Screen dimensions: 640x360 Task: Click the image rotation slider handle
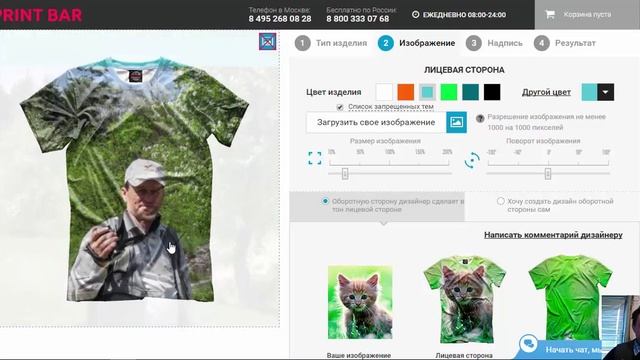coord(548,174)
